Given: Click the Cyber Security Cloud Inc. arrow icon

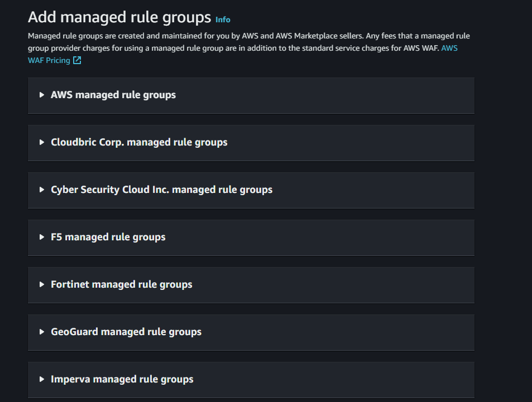Looking at the screenshot, I should pyautogui.click(x=42, y=190).
